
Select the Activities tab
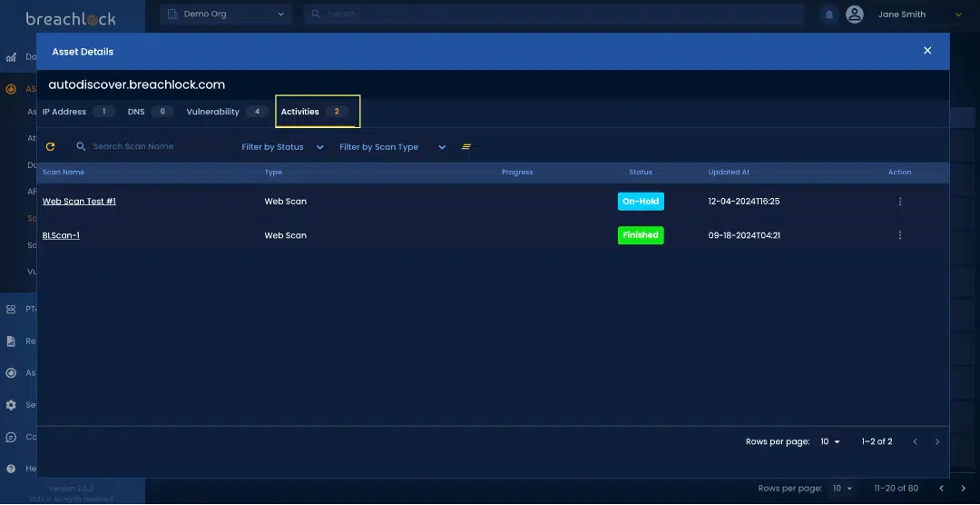click(318, 112)
